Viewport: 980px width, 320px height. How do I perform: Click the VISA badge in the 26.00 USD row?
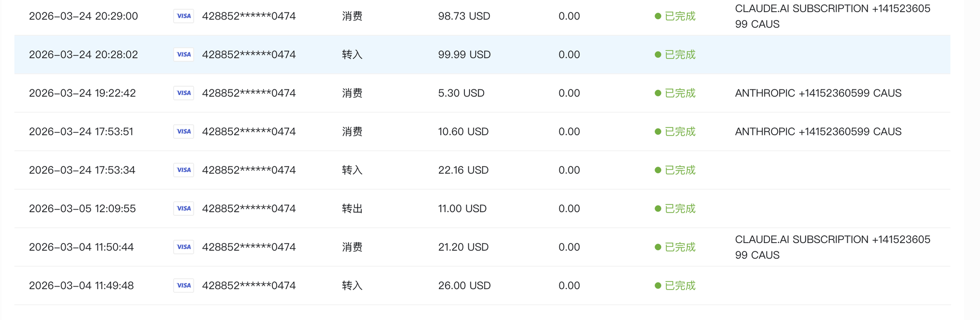[184, 285]
